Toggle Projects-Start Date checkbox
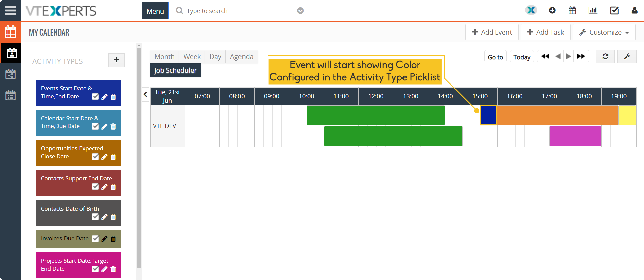644x280 pixels. (95, 269)
